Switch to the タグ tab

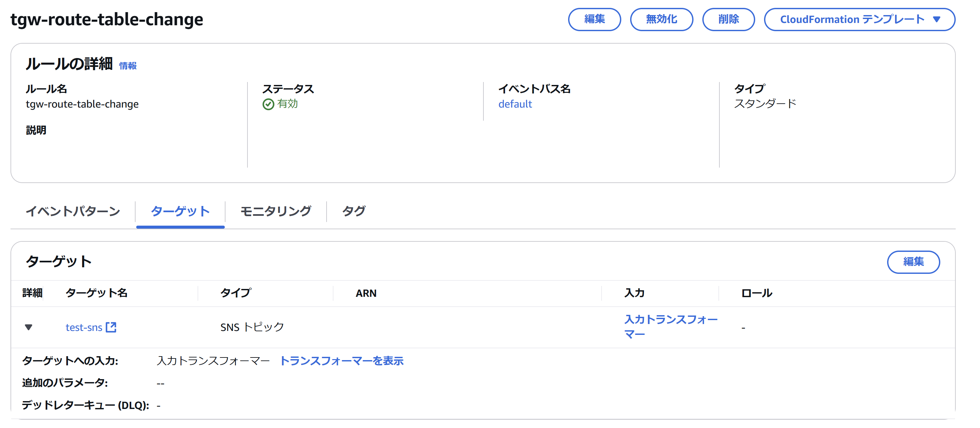(x=353, y=211)
